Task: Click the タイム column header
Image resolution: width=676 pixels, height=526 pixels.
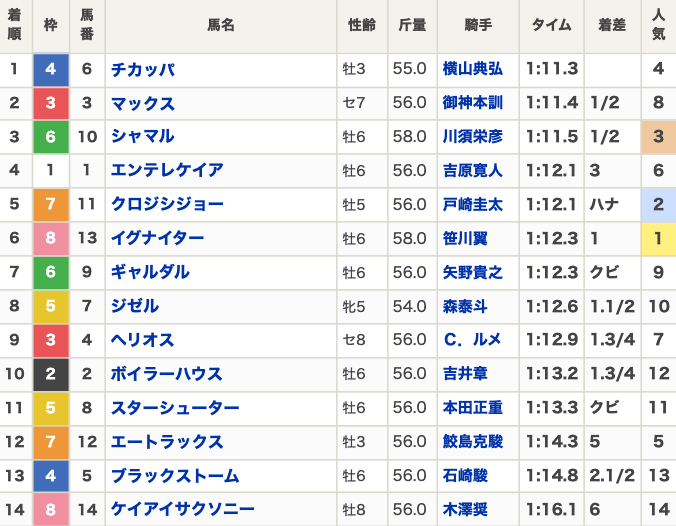Action: (551, 27)
